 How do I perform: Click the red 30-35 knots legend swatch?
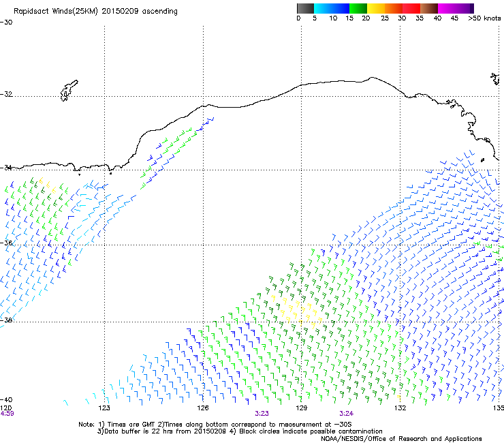411,8
